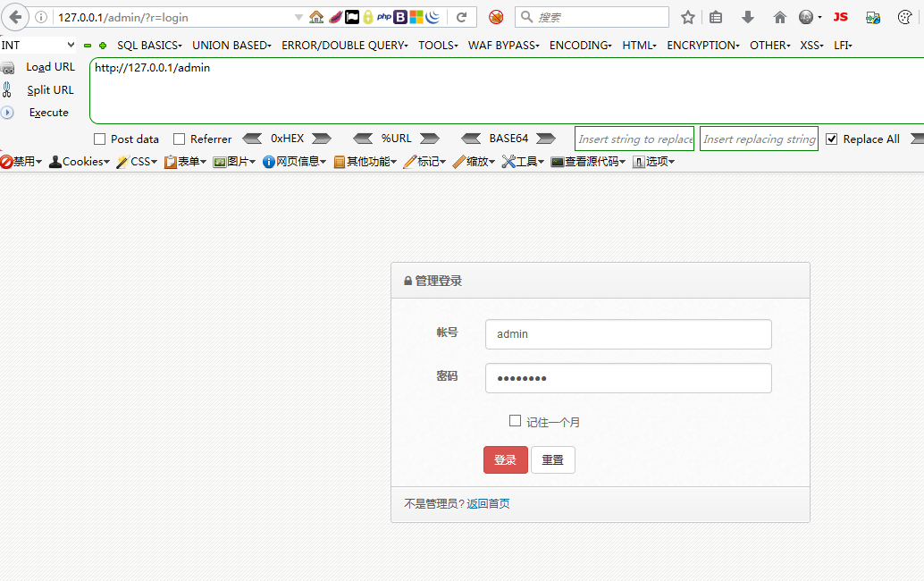The width and height of the screenshot is (924, 581).
Task: Click the red blocked-circle icon beside reload
Action: tap(496, 17)
